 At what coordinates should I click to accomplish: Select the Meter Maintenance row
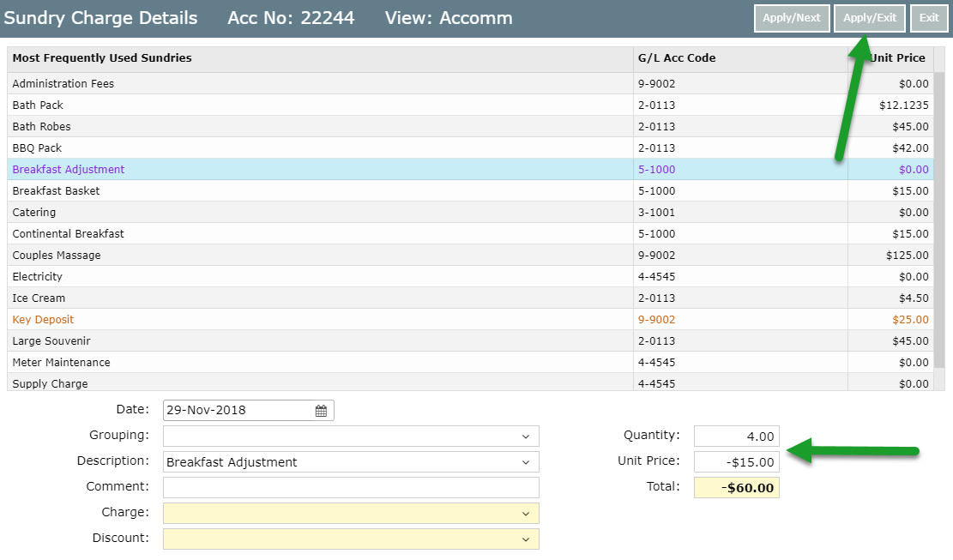tap(470, 363)
